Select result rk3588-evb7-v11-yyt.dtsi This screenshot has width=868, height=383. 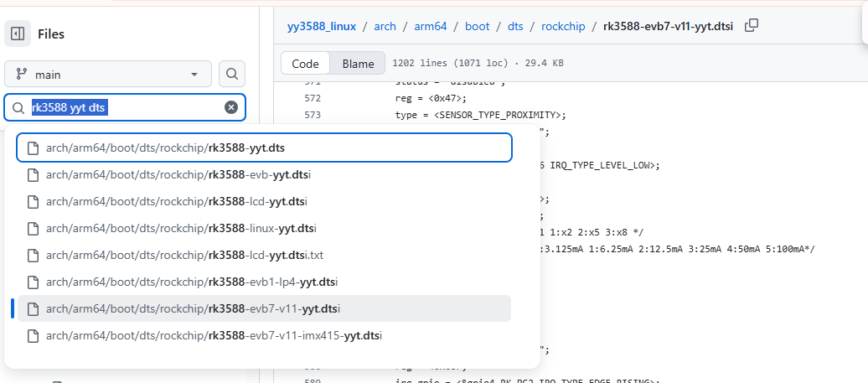click(x=265, y=308)
